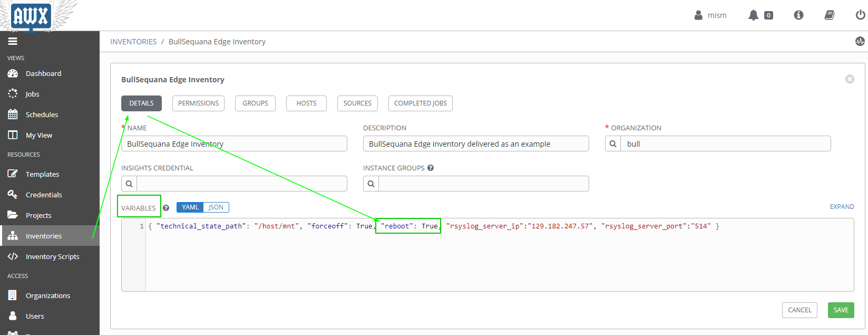Click the NAME input field

pos(234,143)
